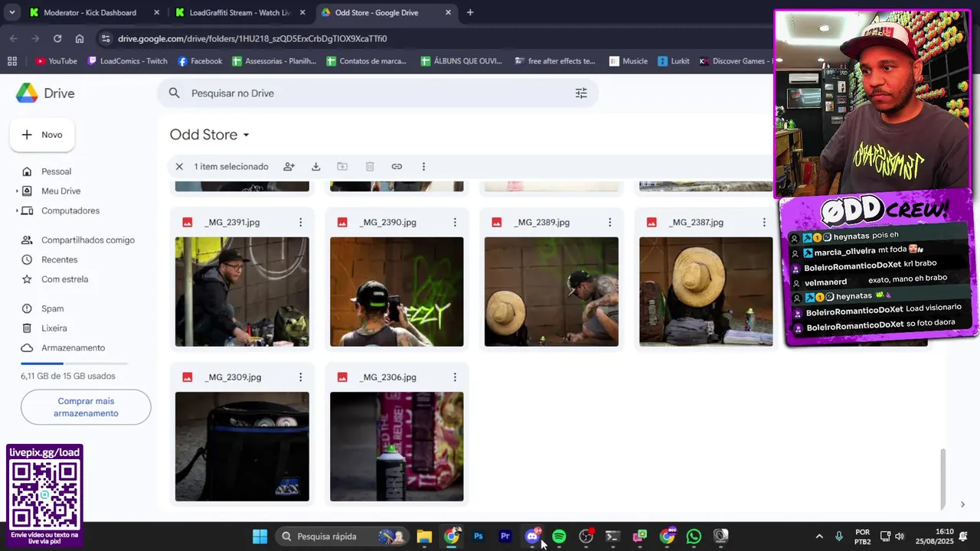Open options menu for _MG_2391.jpg
This screenshot has width=980, height=551.
[x=300, y=222]
